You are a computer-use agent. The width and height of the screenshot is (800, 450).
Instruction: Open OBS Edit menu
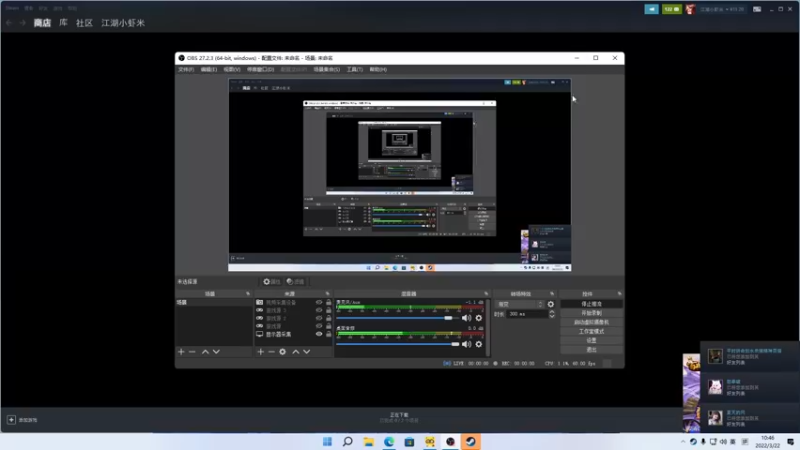(208, 69)
